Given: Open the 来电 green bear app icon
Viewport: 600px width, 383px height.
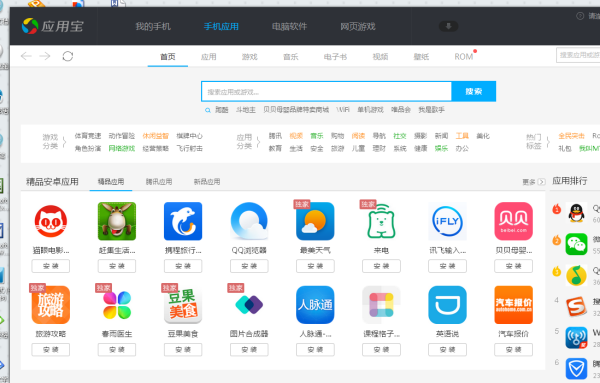Looking at the screenshot, I should [381, 221].
